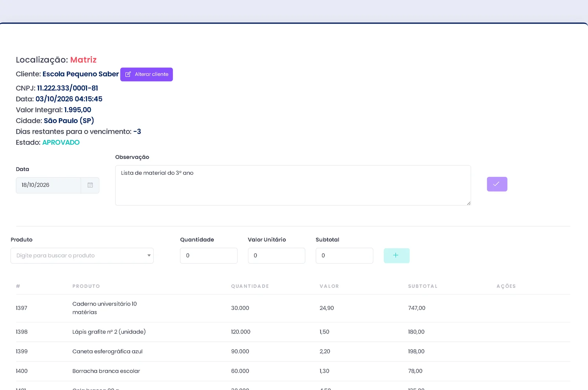The width and height of the screenshot is (588, 390).
Task: Click the Matriz location text
Action: (83, 60)
